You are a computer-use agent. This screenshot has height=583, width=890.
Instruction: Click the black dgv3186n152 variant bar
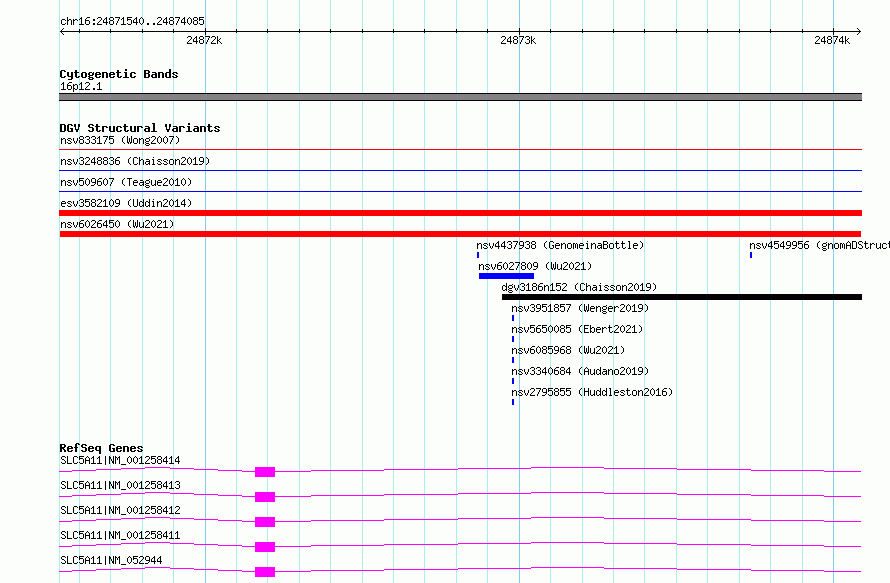(x=682, y=297)
